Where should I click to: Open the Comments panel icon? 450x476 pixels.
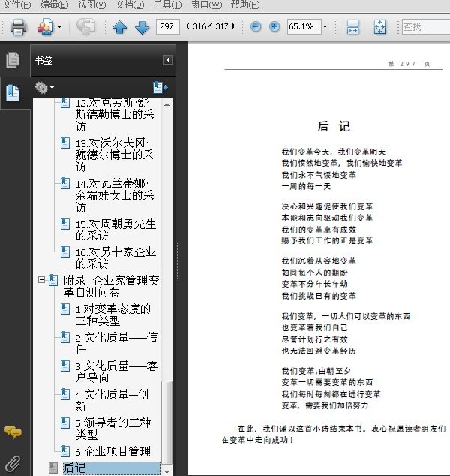click(x=13, y=432)
